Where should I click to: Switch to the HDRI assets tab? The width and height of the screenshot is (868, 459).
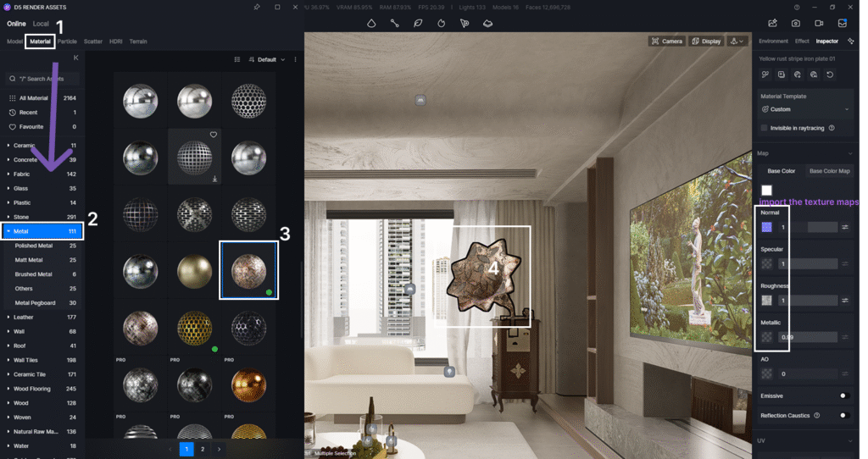pos(115,41)
